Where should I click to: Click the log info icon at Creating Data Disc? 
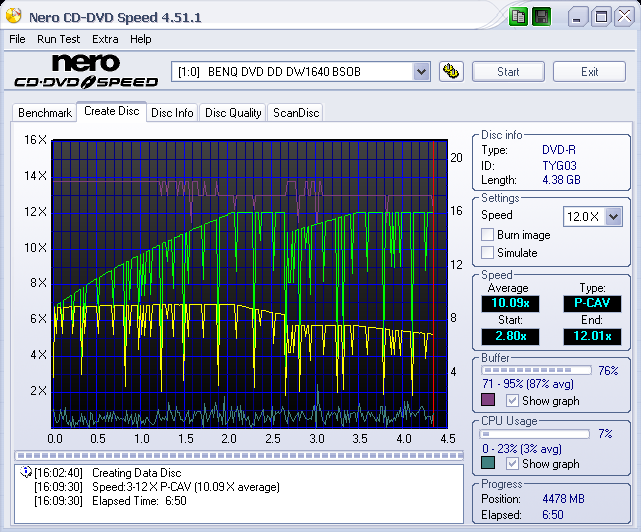(x=26, y=473)
